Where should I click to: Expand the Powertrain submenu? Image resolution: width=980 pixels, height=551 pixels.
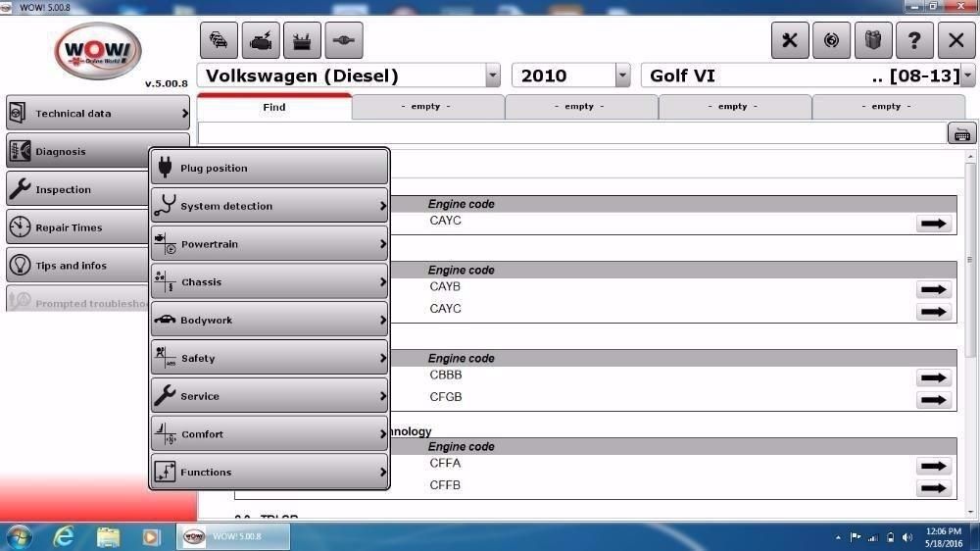click(269, 244)
